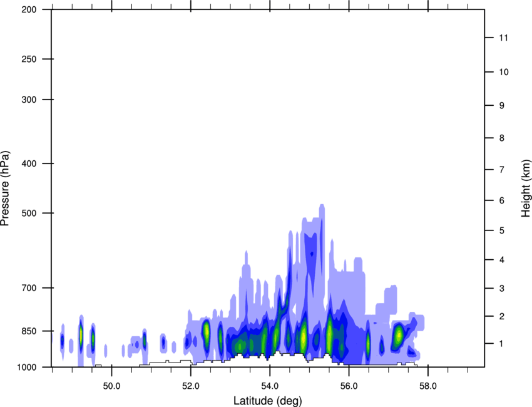Click the 'Height (km)' axis title
The width and height of the screenshot is (532, 407).
click(526, 188)
